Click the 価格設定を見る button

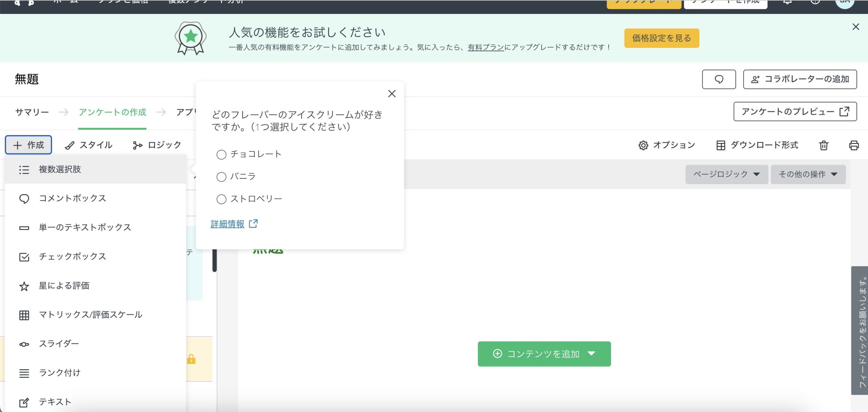(x=661, y=38)
